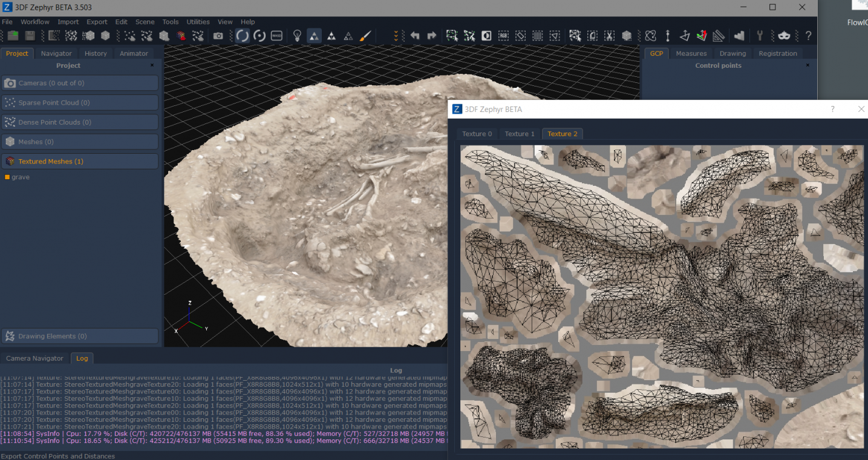Toggle the lightbulb lighting button
The image size is (868, 460).
(297, 36)
